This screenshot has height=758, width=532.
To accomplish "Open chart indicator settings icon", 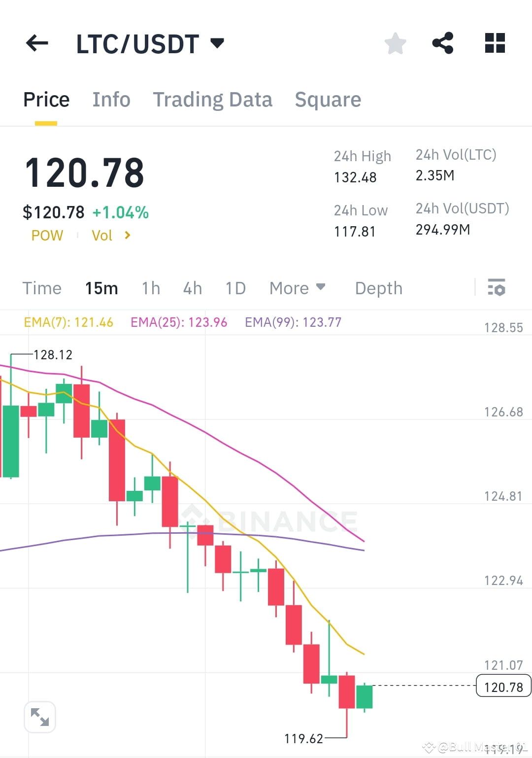I will pyautogui.click(x=497, y=288).
